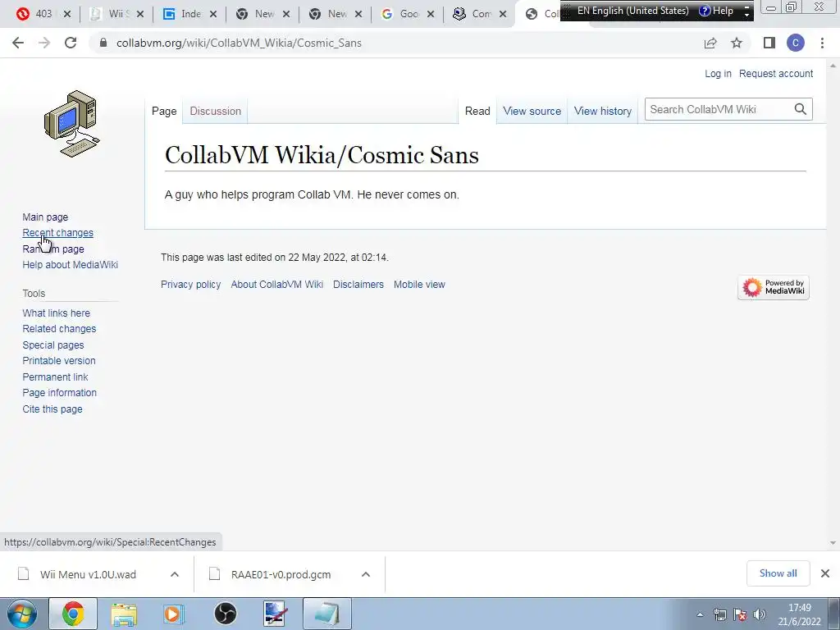Screen dimensions: 840x630
Task: Open the Wii Menu v1.0U.wad download
Action: click(x=88, y=574)
